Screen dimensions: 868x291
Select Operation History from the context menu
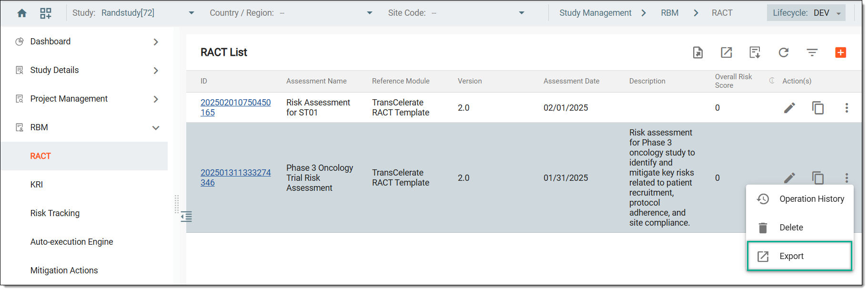point(800,199)
